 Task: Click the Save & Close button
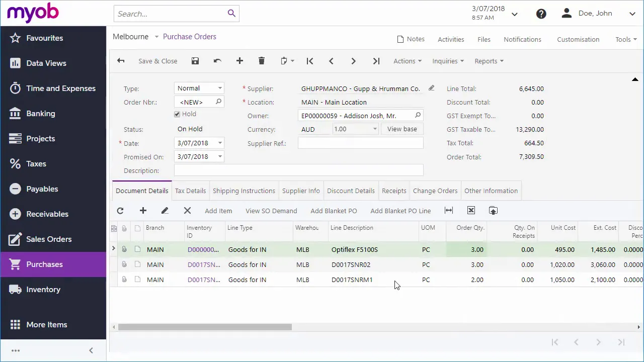tap(158, 61)
